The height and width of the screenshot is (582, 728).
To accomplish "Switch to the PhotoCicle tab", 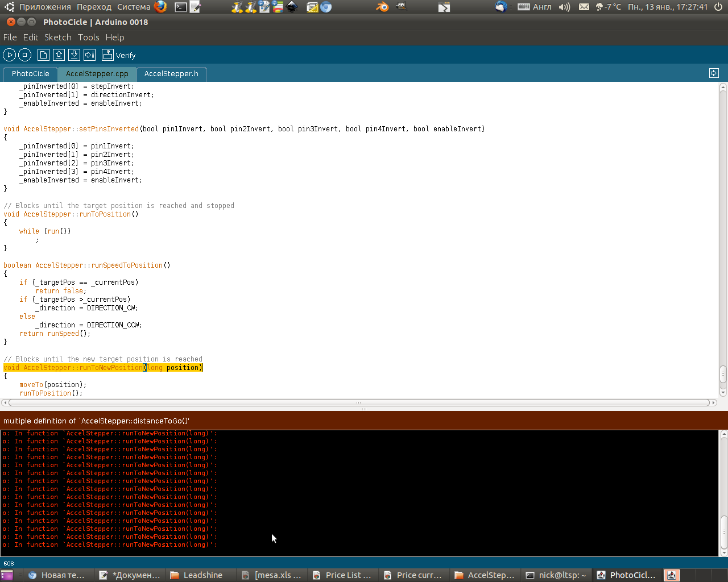I will coord(30,74).
